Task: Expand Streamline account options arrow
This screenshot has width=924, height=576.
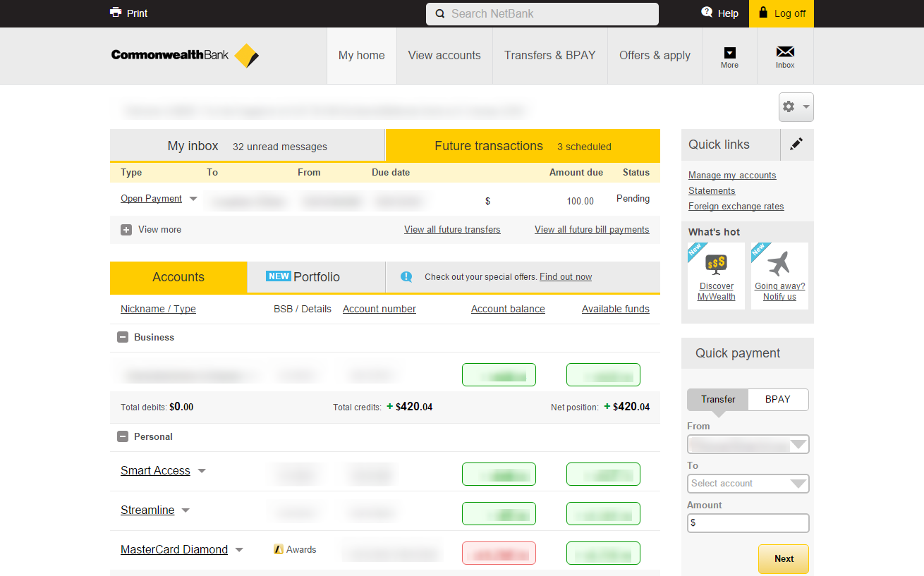Action: point(186,510)
